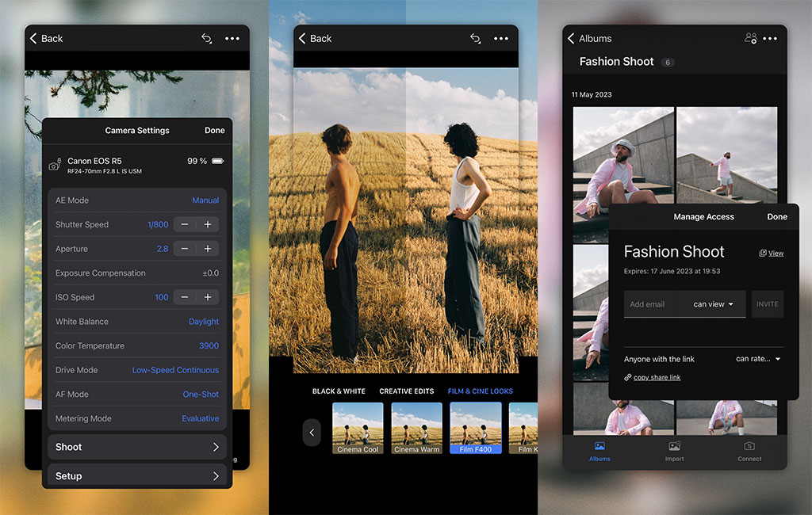Decrease Shutter Speed with minus button
Screen dimensions: 812x515
point(184,224)
